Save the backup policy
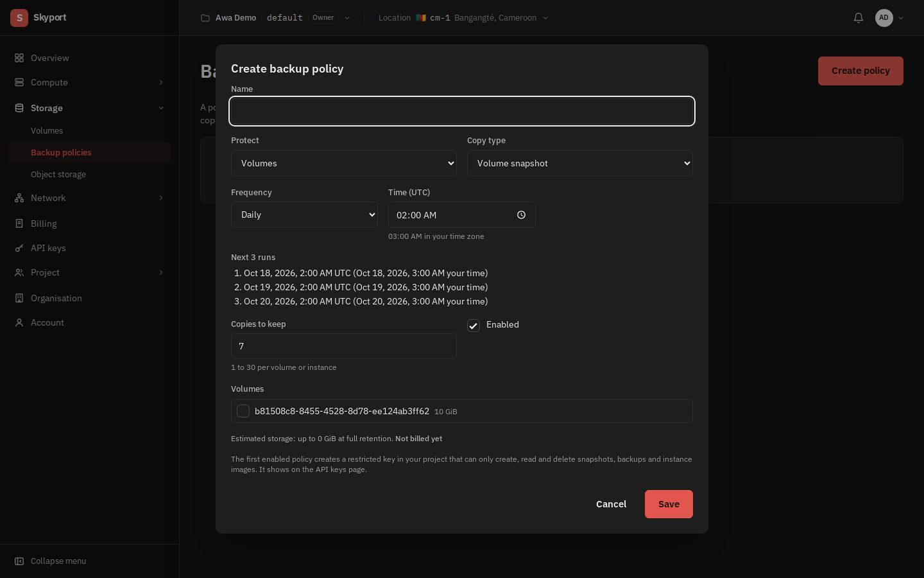This screenshot has height=578, width=924. point(669,504)
